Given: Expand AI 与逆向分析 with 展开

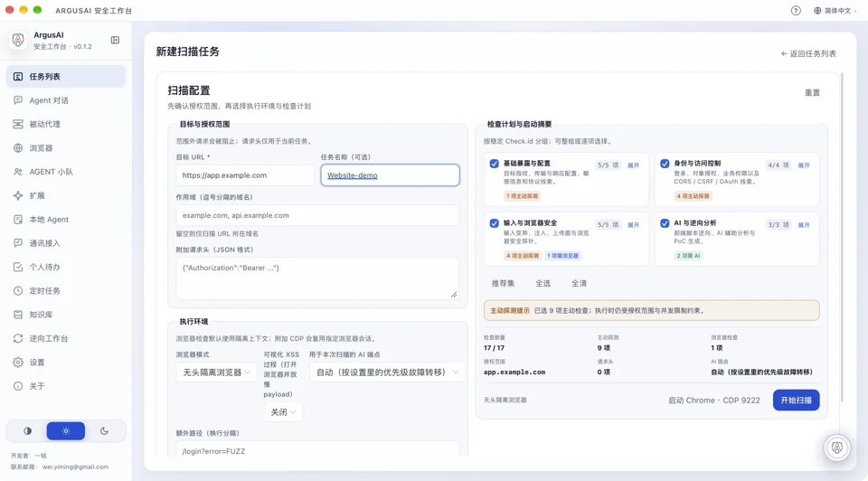Looking at the screenshot, I should coord(804,225).
